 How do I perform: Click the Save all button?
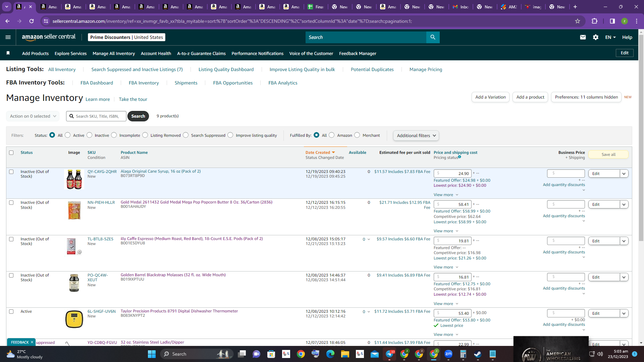[608, 155]
